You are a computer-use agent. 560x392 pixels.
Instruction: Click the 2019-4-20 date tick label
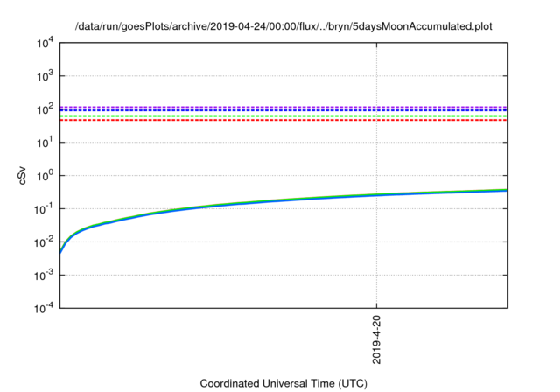(x=377, y=339)
